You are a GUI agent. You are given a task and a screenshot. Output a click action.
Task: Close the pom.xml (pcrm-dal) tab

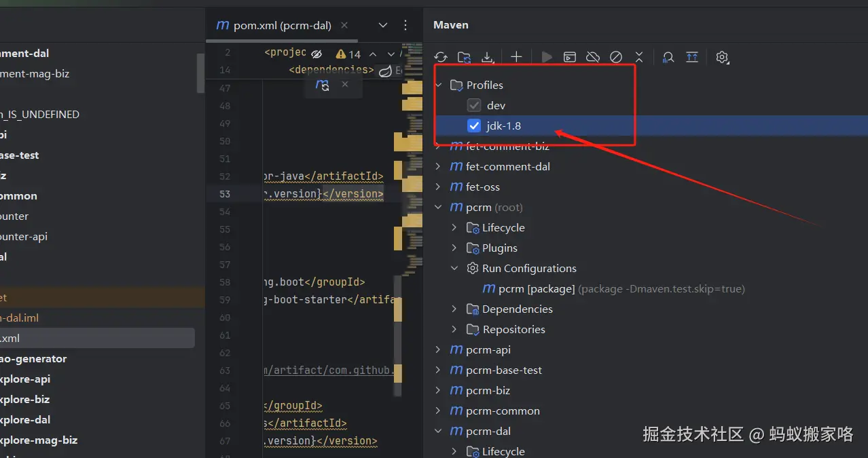(344, 25)
